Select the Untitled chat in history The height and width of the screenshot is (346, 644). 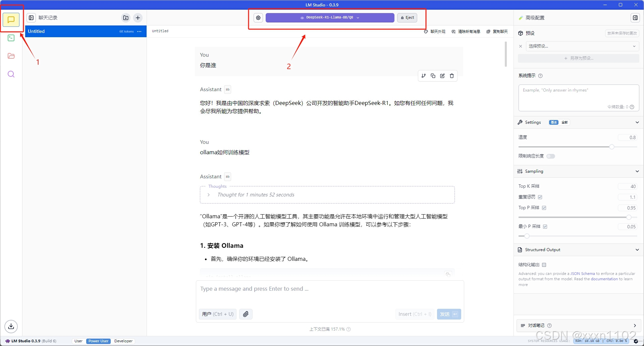(x=86, y=32)
